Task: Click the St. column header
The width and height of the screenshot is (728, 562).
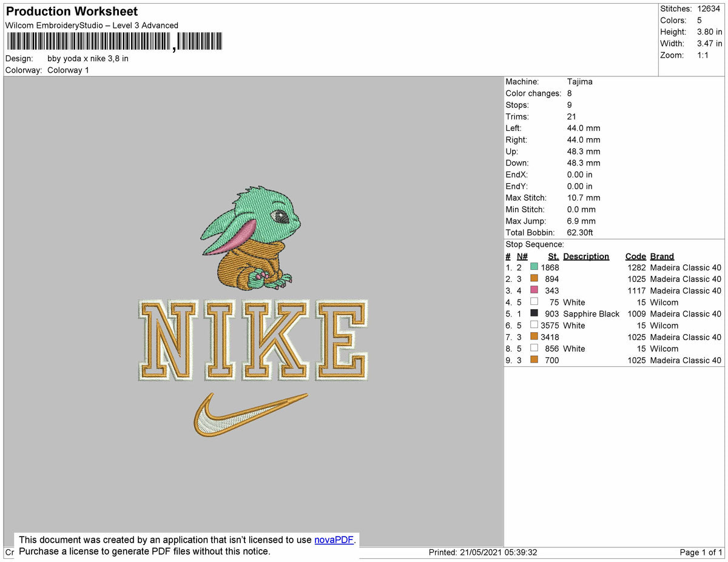Action: coord(553,256)
